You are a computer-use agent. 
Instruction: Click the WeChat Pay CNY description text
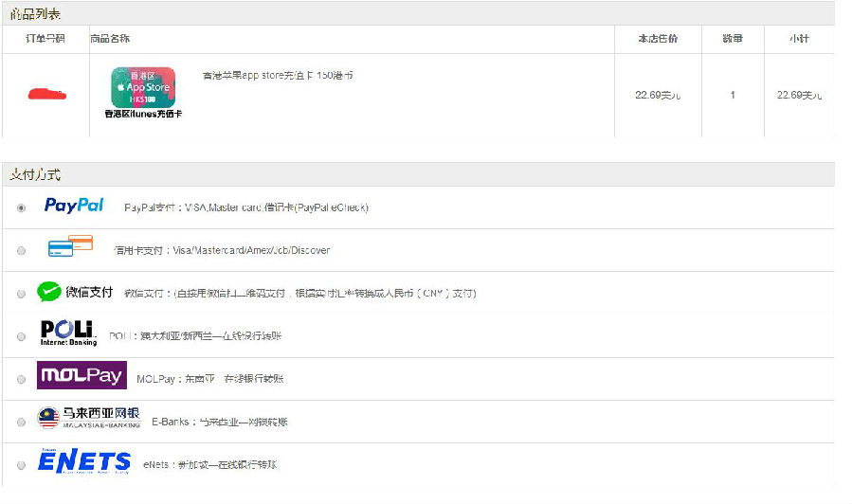pos(299,294)
